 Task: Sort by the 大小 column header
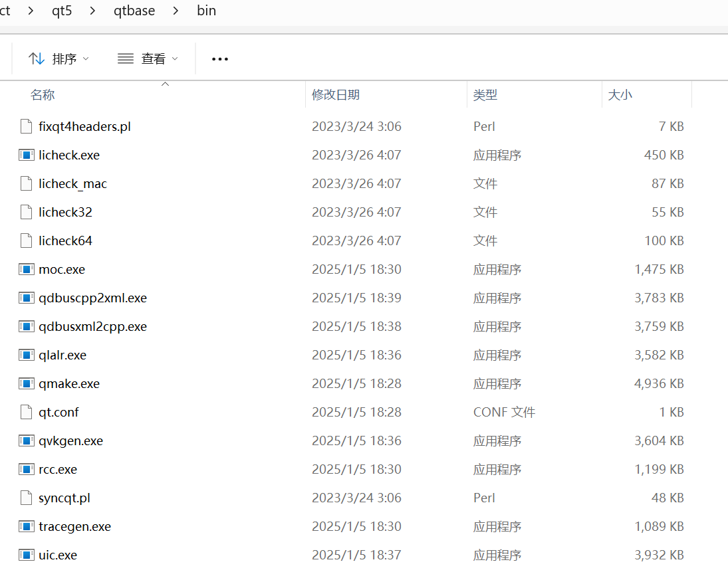pos(620,94)
